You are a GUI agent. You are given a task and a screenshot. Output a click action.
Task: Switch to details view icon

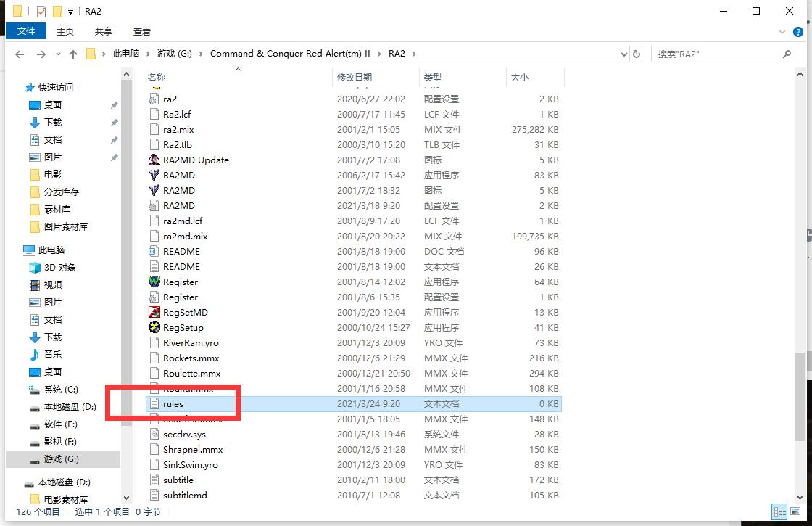(780, 511)
